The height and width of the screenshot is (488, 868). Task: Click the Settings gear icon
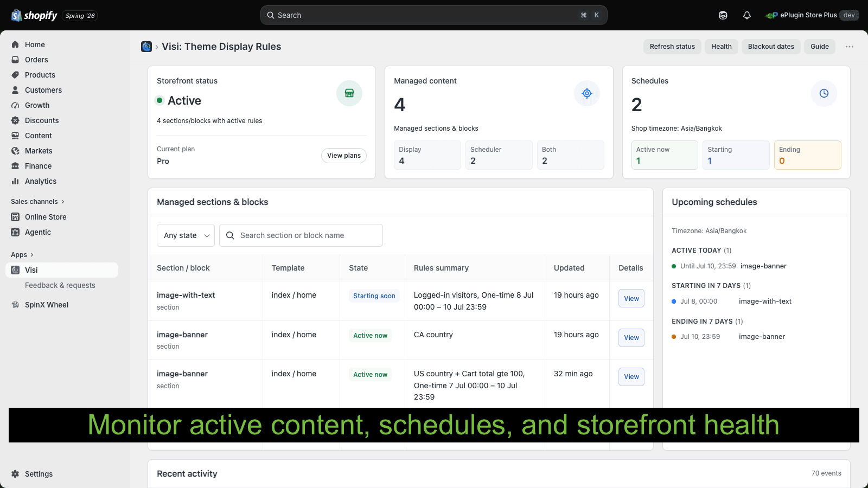tap(15, 474)
